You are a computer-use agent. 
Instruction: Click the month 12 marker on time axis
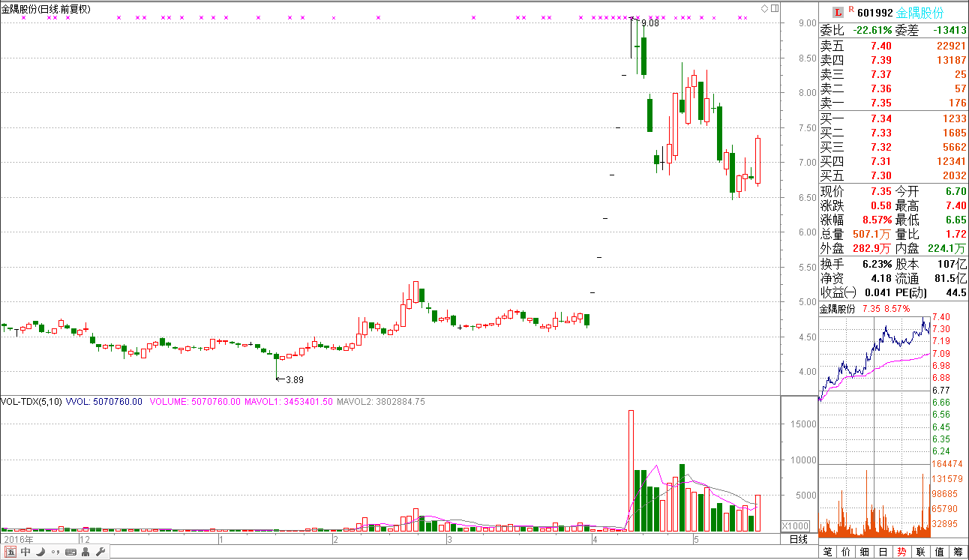click(x=85, y=539)
